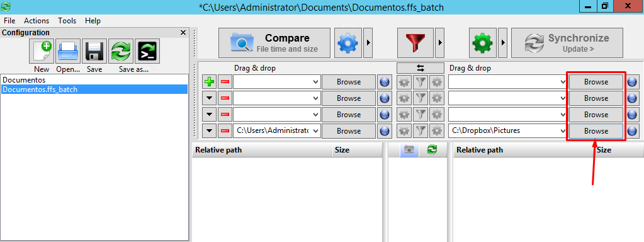This screenshot has width=644, height=242.
Task: Open move arrow menu in C:\Users\Administrator row
Action: [210, 131]
